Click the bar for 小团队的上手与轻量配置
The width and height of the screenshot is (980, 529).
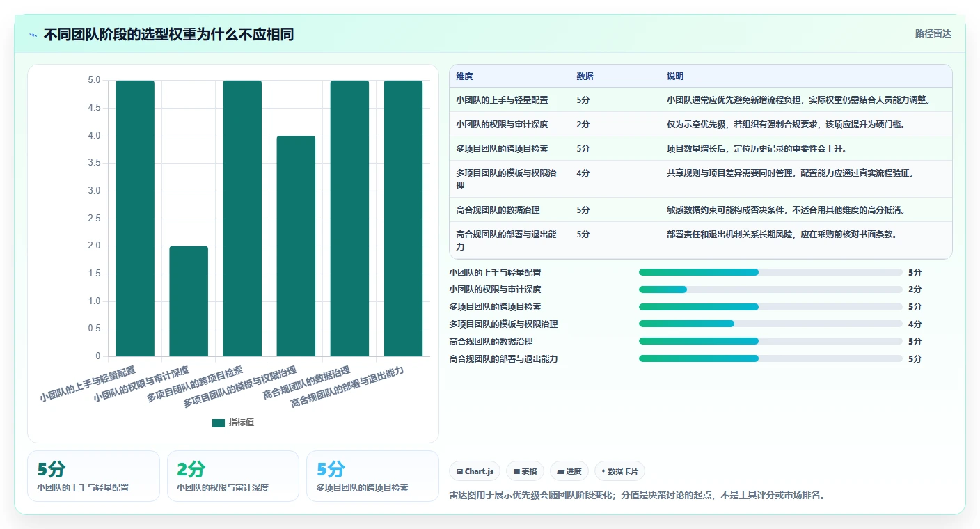(x=135, y=219)
